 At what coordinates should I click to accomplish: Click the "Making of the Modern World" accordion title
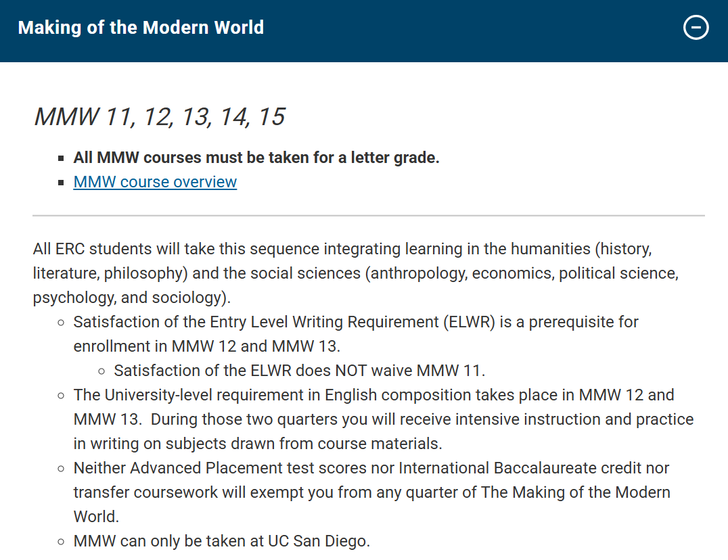tap(141, 28)
